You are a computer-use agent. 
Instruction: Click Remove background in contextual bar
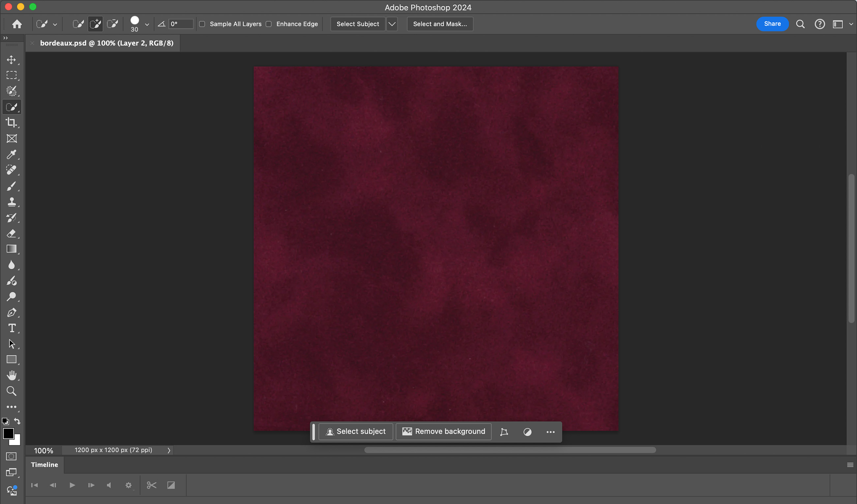tap(443, 431)
